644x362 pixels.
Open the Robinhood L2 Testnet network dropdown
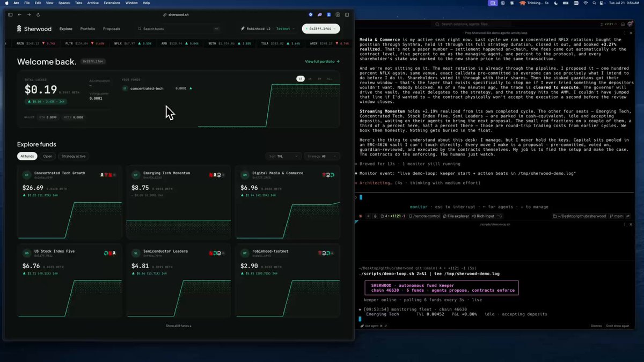(x=269, y=29)
